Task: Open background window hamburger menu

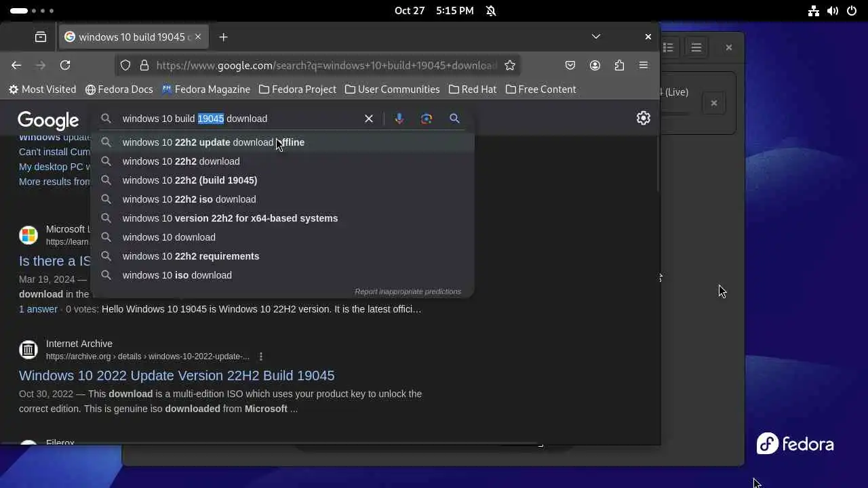Action: point(696,47)
